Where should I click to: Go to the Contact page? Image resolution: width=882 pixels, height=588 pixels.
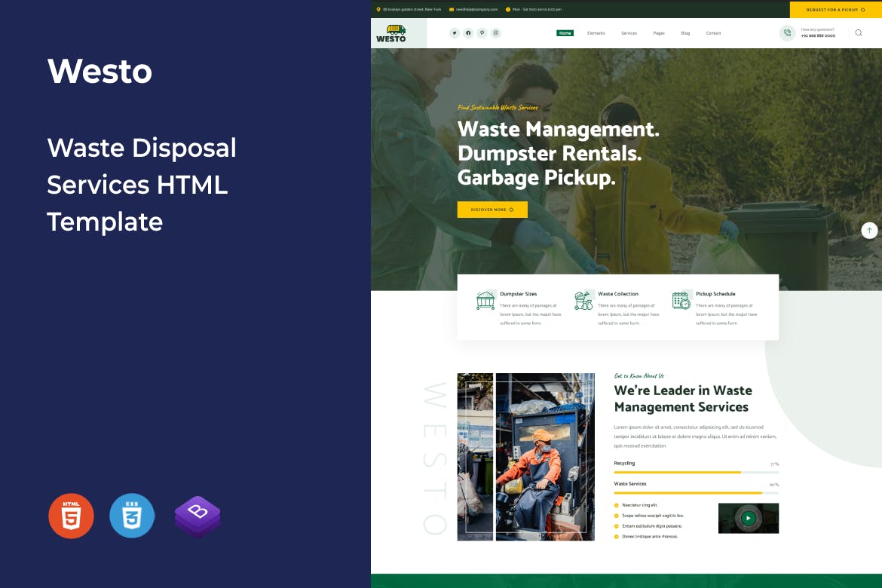(x=713, y=33)
